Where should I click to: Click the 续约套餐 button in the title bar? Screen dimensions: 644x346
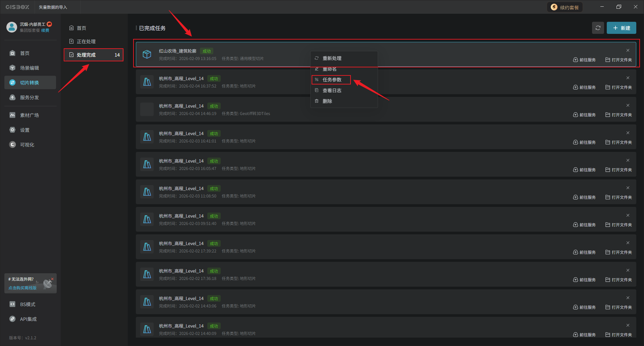click(565, 7)
